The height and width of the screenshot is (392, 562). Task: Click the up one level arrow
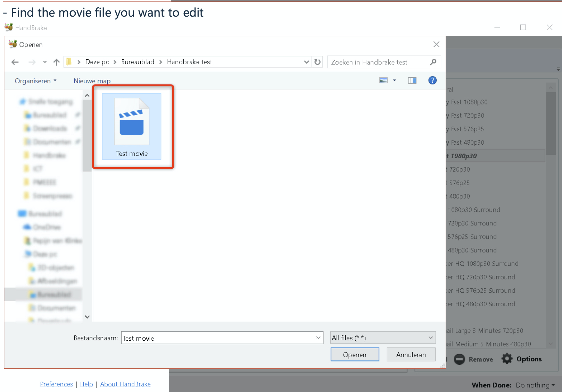(56, 62)
